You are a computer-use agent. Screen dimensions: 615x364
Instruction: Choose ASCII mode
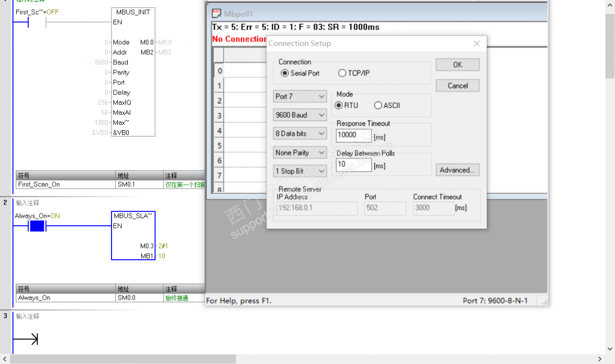(x=387, y=106)
